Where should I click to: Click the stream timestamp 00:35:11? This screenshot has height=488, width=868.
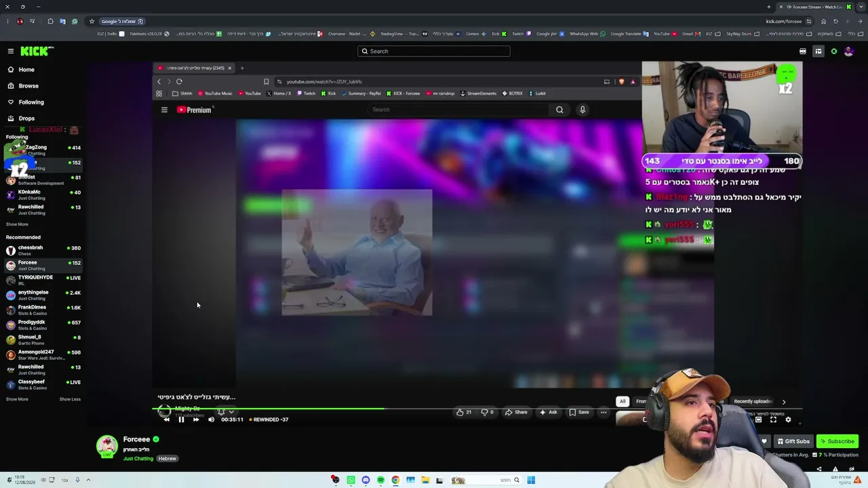point(232,420)
